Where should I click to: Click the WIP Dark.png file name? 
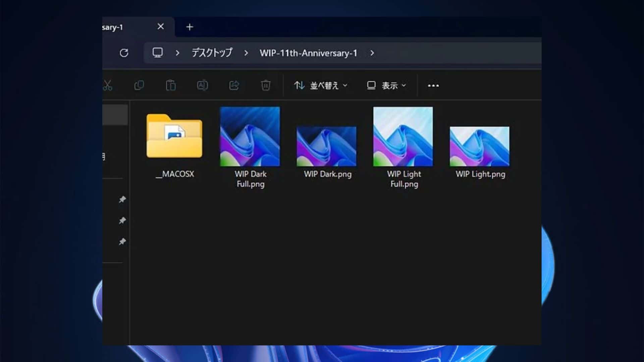tap(328, 174)
